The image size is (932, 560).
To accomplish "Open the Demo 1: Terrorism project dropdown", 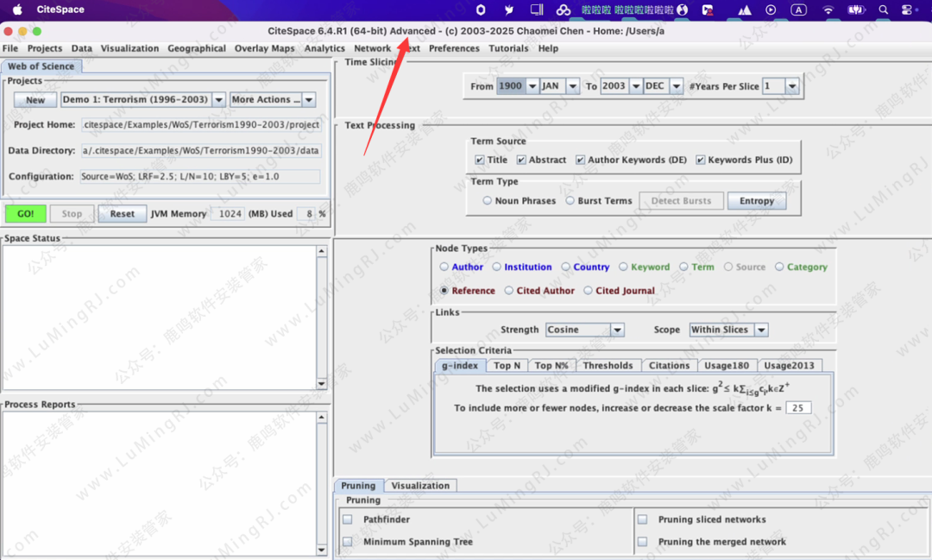I will click(x=218, y=100).
